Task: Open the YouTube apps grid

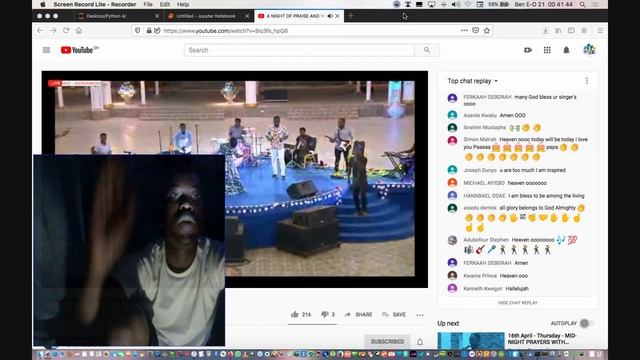Action: (x=547, y=50)
